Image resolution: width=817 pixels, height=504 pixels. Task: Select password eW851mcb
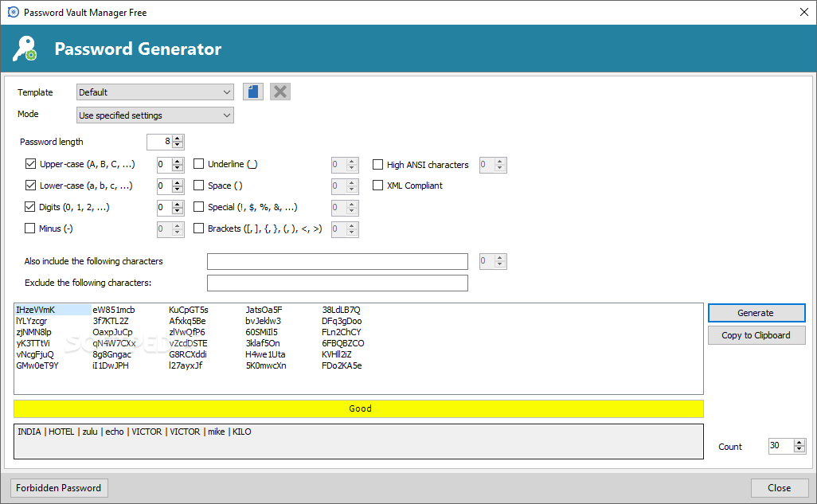coord(114,310)
